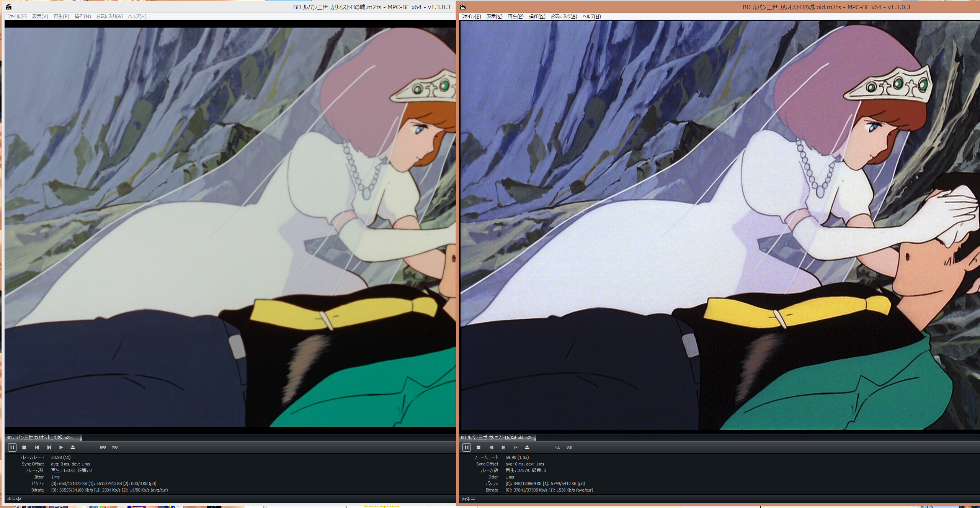Image resolution: width=980 pixels, height=508 pixels.
Task: Open 再生(P) menu in right window
Action: [x=515, y=16]
